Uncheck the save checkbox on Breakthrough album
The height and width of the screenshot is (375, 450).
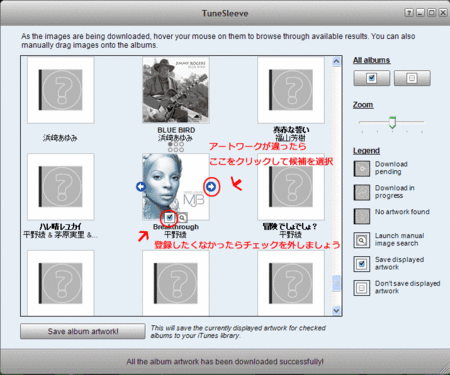click(170, 218)
